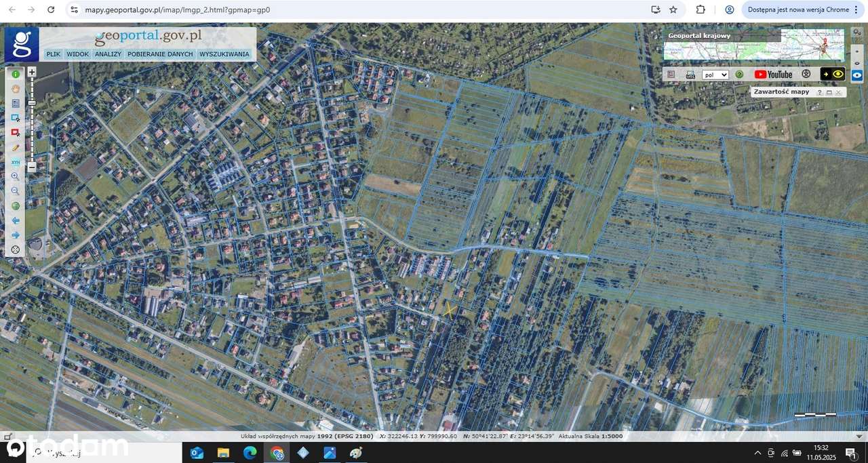Open map settings gears icon top-right

coord(857,31)
